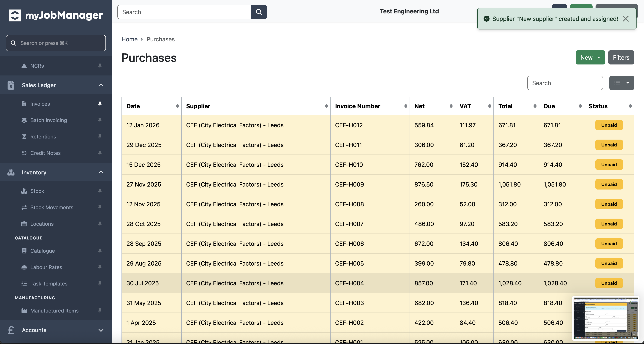This screenshot has height=344, width=644.
Task: Click the Inventory boxes icon
Action: pyautogui.click(x=11, y=172)
